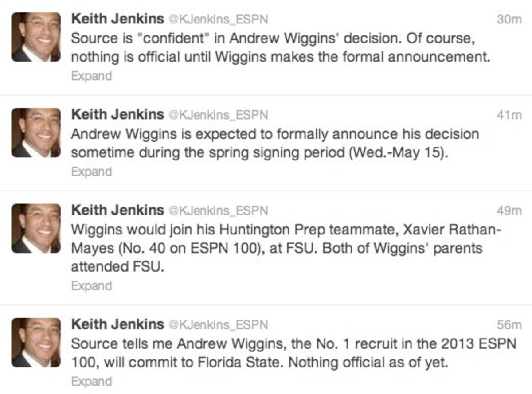Click @KJenkins_ESPN handle on the 41m tweet
The height and width of the screenshot is (394, 532).
218,115
